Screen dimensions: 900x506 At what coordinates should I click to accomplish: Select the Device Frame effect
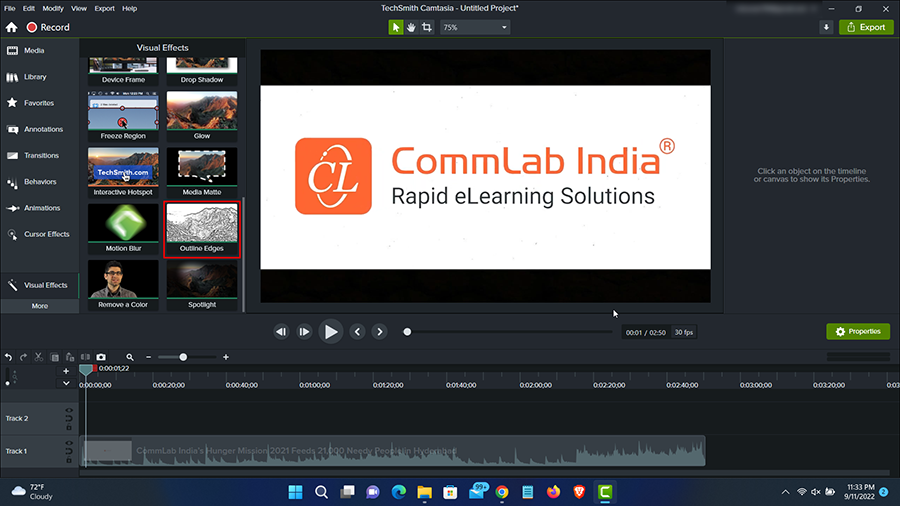(x=123, y=71)
